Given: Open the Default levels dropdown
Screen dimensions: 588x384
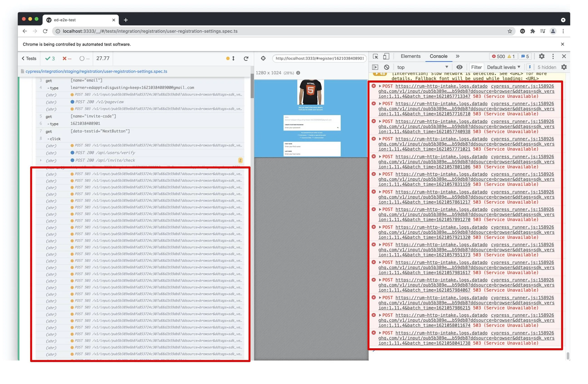Looking at the screenshot, I should pyautogui.click(x=504, y=67).
